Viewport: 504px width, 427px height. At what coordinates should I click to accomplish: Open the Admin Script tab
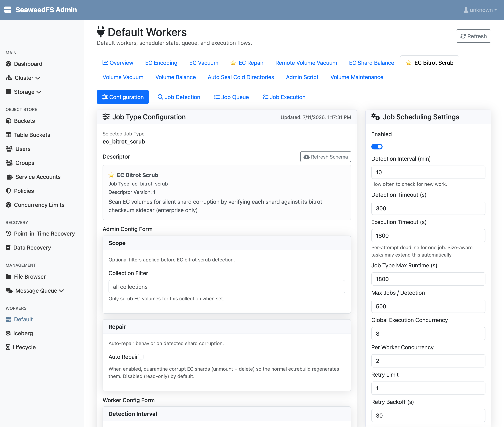[302, 77]
